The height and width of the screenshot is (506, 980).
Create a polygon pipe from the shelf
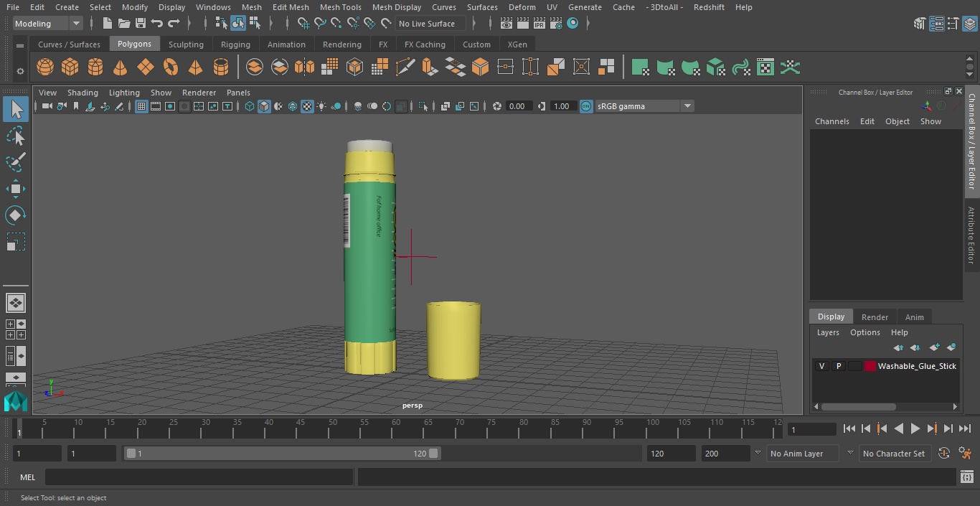coord(221,67)
